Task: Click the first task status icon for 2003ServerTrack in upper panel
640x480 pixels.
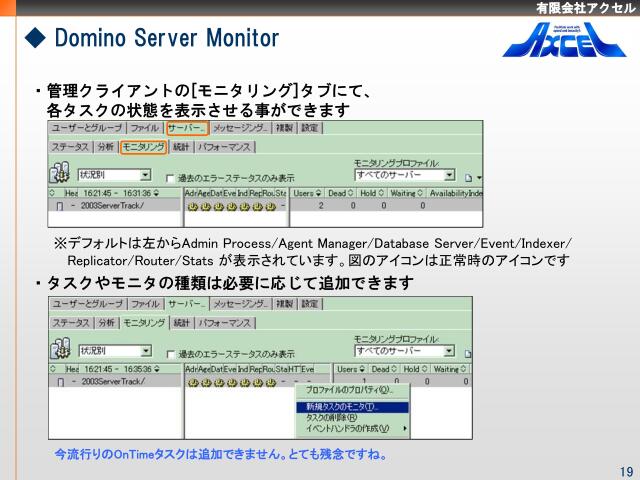Action: click(191, 206)
